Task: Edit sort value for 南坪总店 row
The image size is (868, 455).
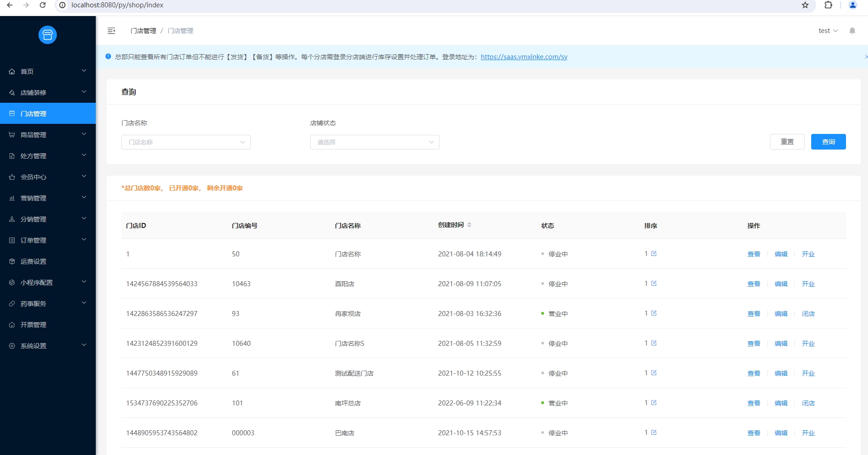Action: click(654, 403)
